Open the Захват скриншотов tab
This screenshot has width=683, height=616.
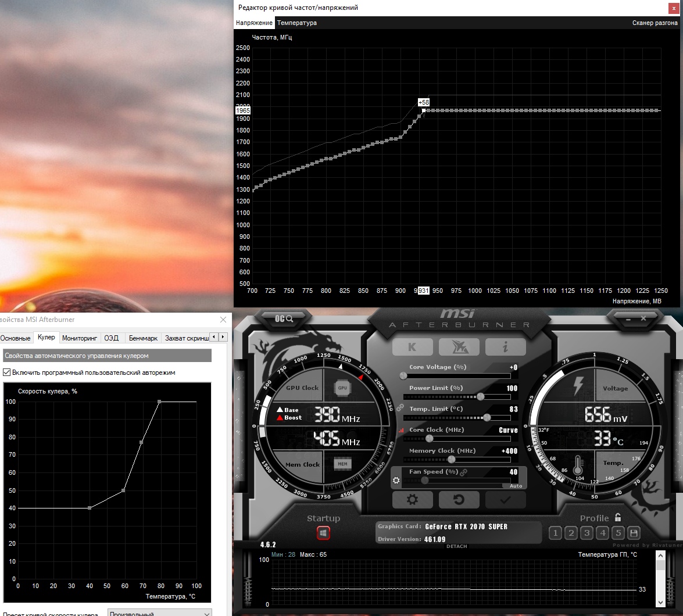[x=187, y=338]
